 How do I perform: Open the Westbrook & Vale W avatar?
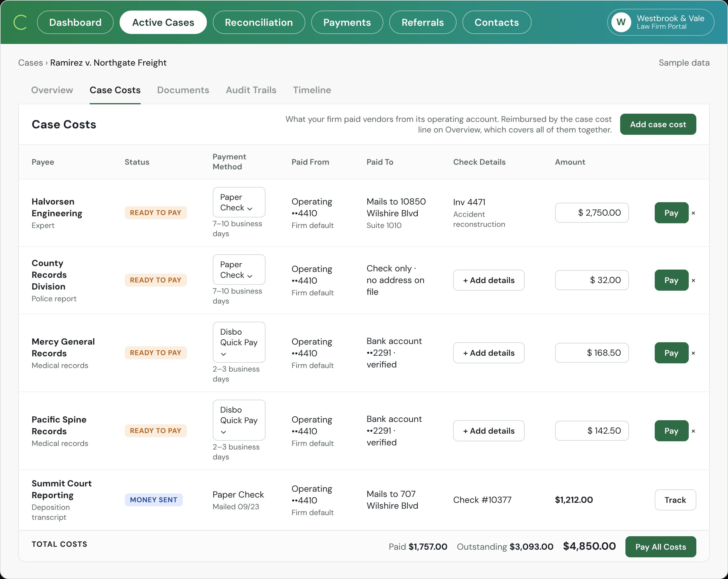621,22
